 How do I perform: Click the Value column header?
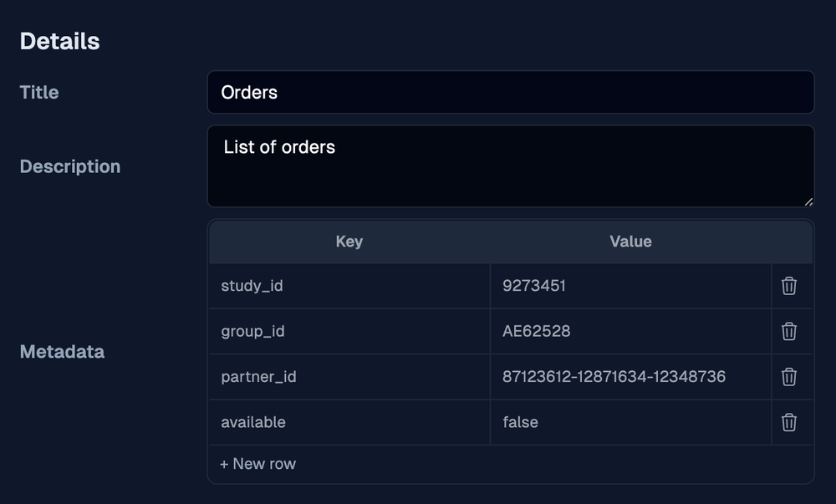(x=630, y=242)
